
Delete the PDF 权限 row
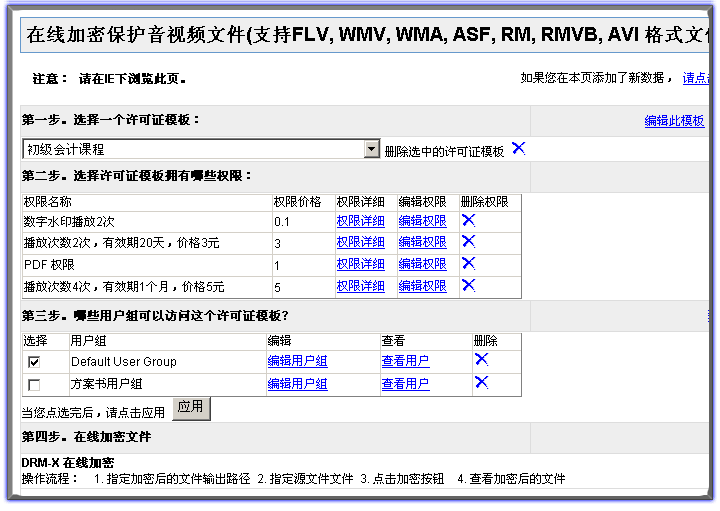pos(468,264)
